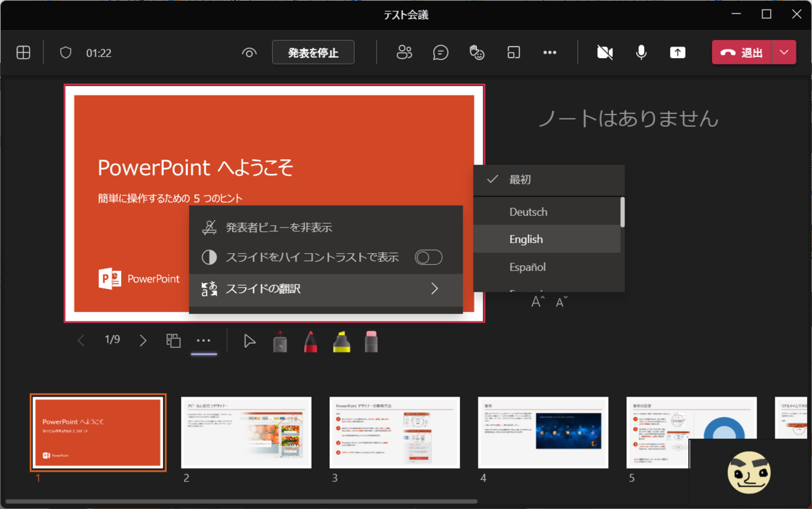Open スライドの翻訳 submenu

(325, 289)
